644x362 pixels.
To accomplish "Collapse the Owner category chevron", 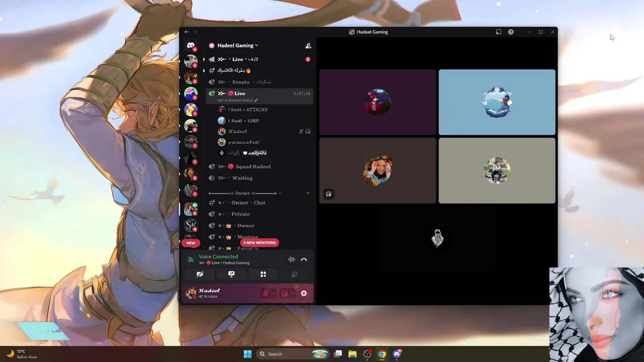I will 280,193.
